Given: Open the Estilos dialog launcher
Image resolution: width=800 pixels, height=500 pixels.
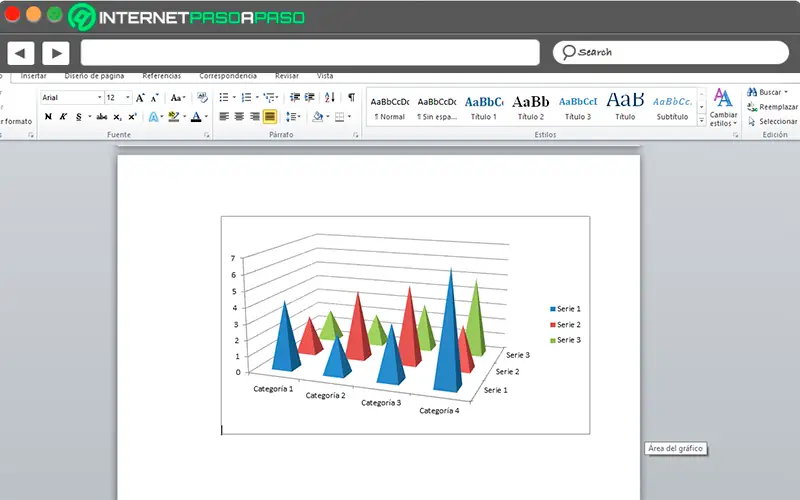Looking at the screenshot, I should coord(735,135).
